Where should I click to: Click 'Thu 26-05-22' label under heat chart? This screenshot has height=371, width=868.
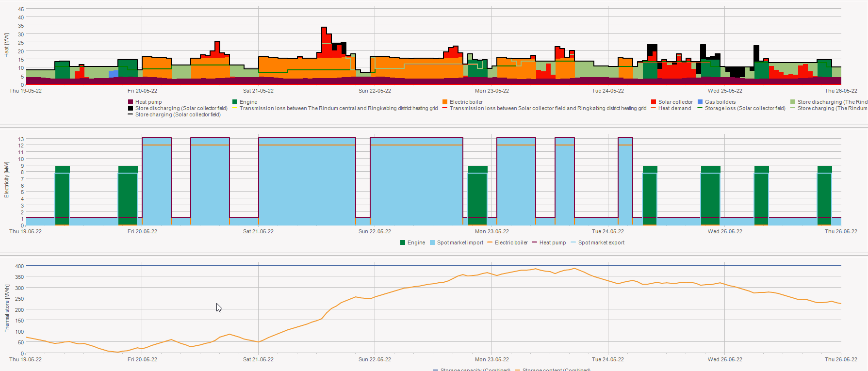(x=841, y=91)
